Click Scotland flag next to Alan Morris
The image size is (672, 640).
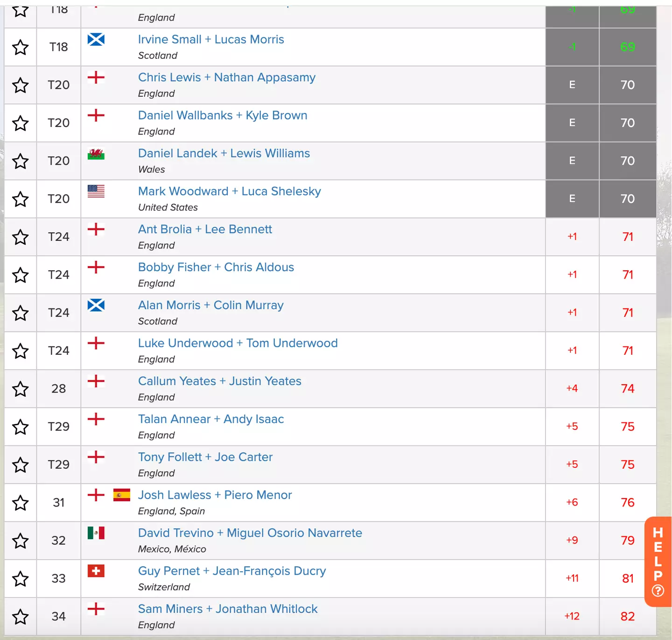96,305
